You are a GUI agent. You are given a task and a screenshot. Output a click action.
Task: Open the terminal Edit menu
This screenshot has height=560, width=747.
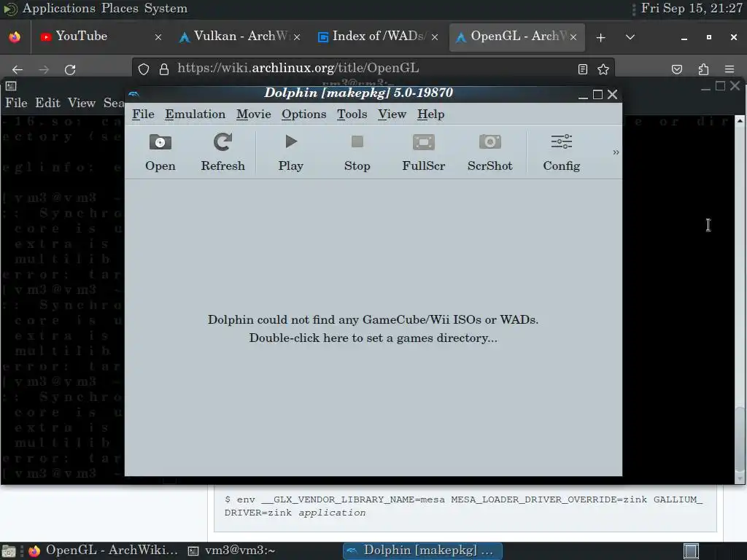[x=47, y=103]
